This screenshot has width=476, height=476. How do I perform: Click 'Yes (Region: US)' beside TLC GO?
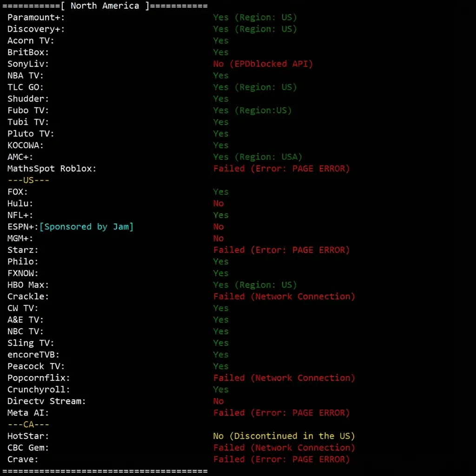click(255, 87)
